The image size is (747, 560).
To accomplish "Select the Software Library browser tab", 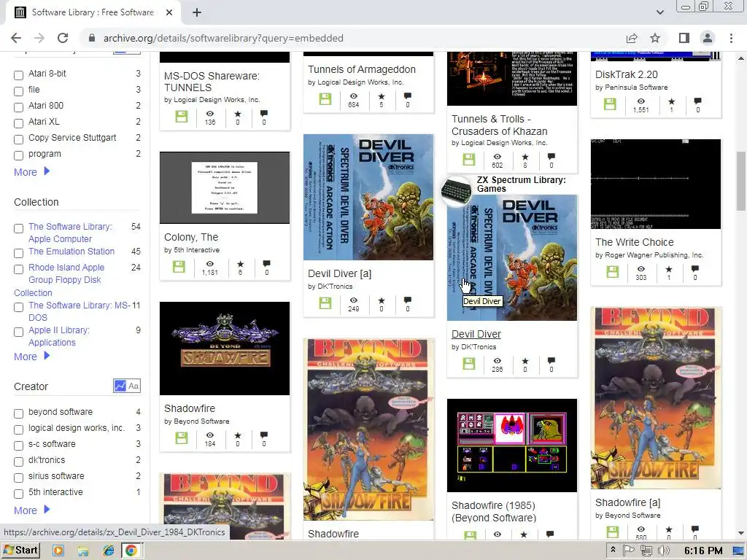I will 93,12.
